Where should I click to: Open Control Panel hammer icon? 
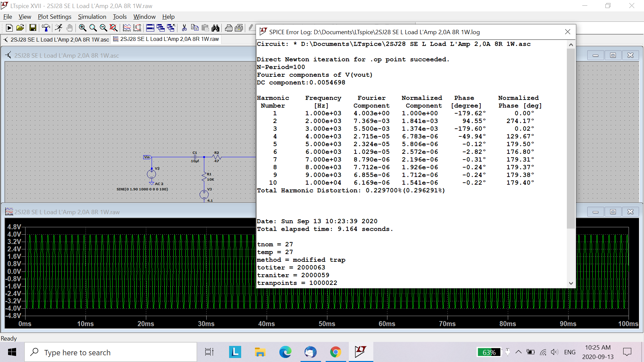46,28
